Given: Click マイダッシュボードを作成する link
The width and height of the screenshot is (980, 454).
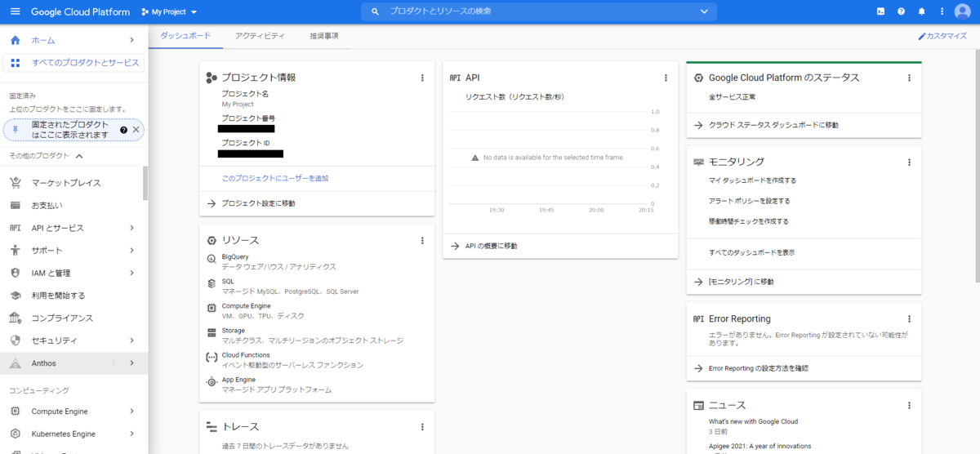Looking at the screenshot, I should 752,180.
